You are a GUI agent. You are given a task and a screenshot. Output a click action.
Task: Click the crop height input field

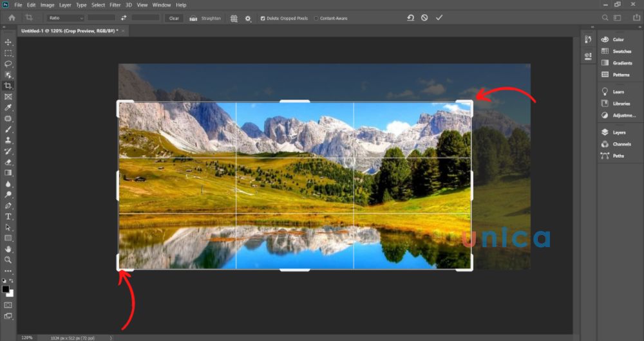point(146,18)
